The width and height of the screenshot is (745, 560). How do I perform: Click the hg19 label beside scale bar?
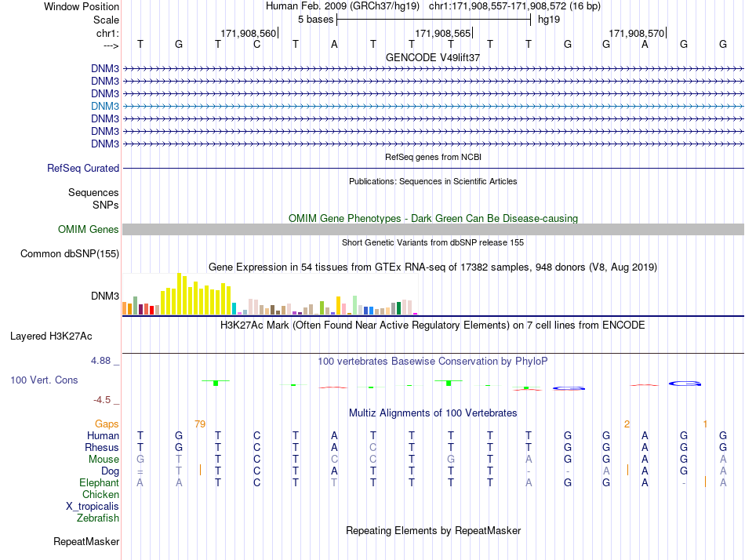tap(549, 20)
